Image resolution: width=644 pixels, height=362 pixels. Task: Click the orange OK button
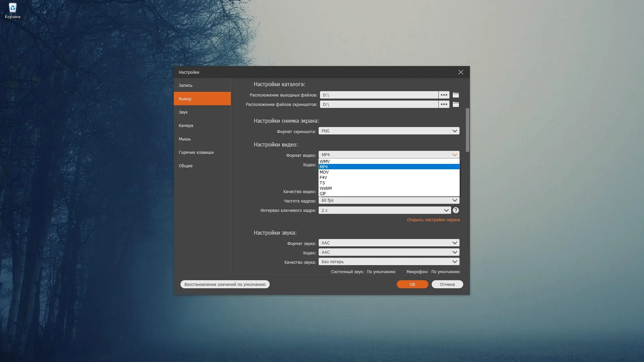(412, 285)
